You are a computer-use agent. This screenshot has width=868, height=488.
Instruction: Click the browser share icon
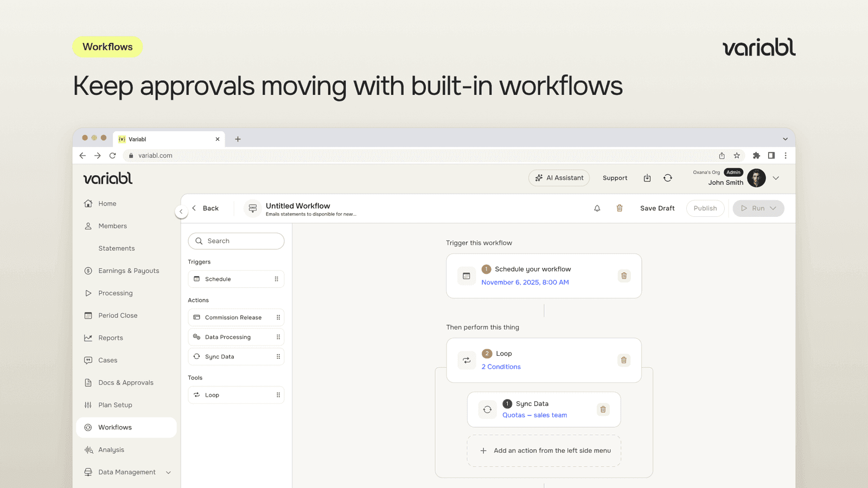click(722, 156)
